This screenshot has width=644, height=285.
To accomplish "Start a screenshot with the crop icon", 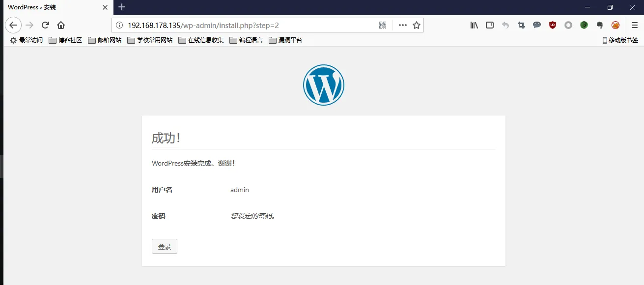I will coord(521,25).
